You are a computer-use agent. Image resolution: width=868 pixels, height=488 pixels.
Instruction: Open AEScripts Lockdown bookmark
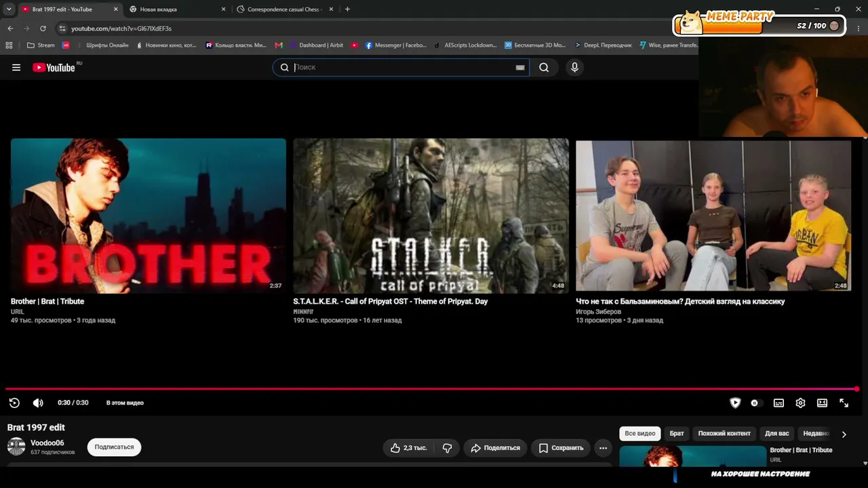[465, 45]
